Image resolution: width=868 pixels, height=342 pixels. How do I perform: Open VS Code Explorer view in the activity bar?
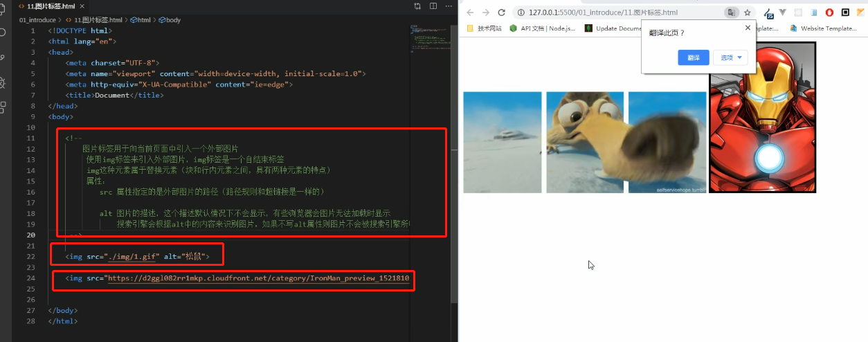pos(2,9)
